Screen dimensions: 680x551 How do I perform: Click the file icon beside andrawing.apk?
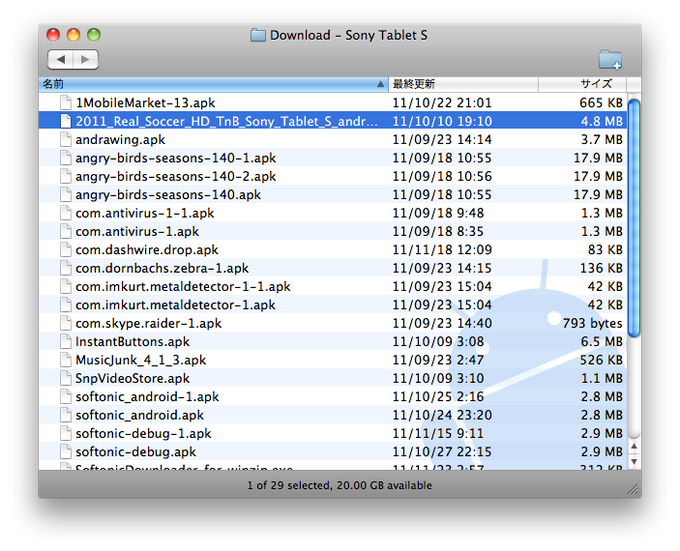click(x=66, y=140)
